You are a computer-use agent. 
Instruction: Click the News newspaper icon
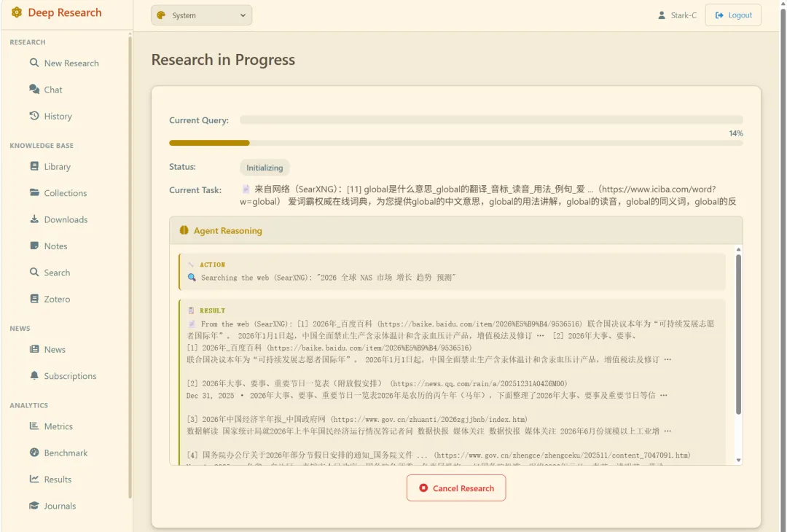point(34,349)
